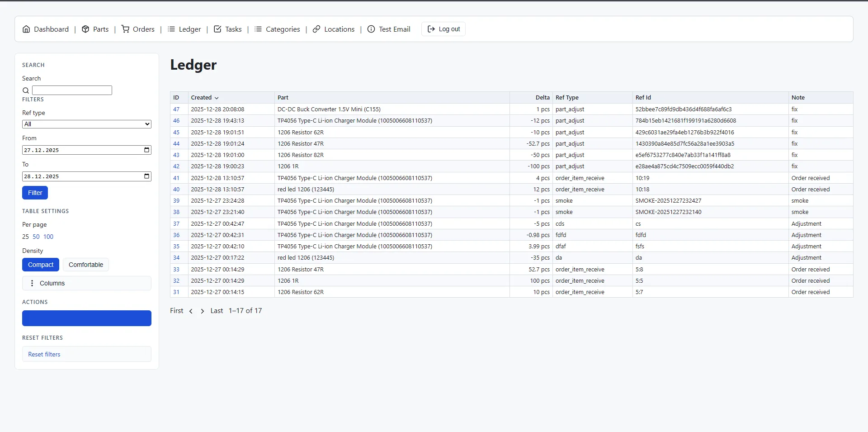The width and height of the screenshot is (868, 432).
Task: Focus the Search input field
Action: tap(72, 90)
